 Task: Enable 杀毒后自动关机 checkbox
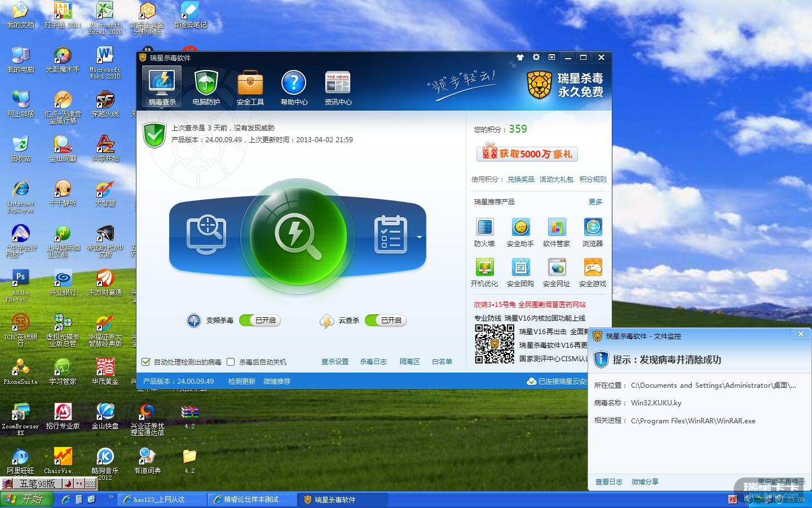(231, 362)
